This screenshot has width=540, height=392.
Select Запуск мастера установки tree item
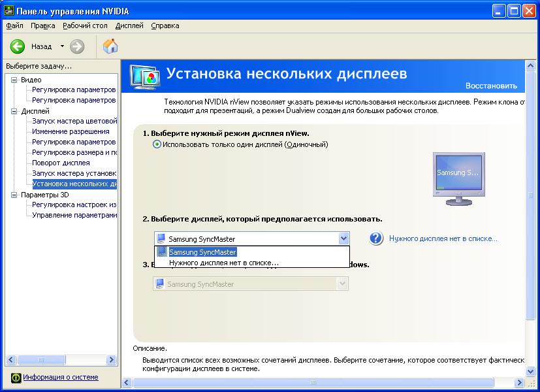click(x=74, y=173)
